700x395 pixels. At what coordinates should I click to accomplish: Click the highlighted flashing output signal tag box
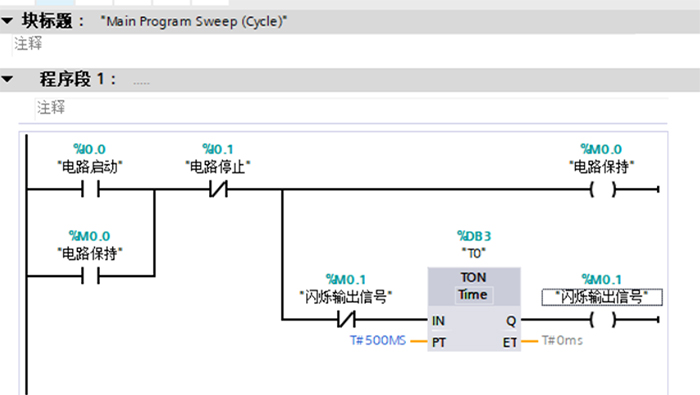(x=602, y=297)
